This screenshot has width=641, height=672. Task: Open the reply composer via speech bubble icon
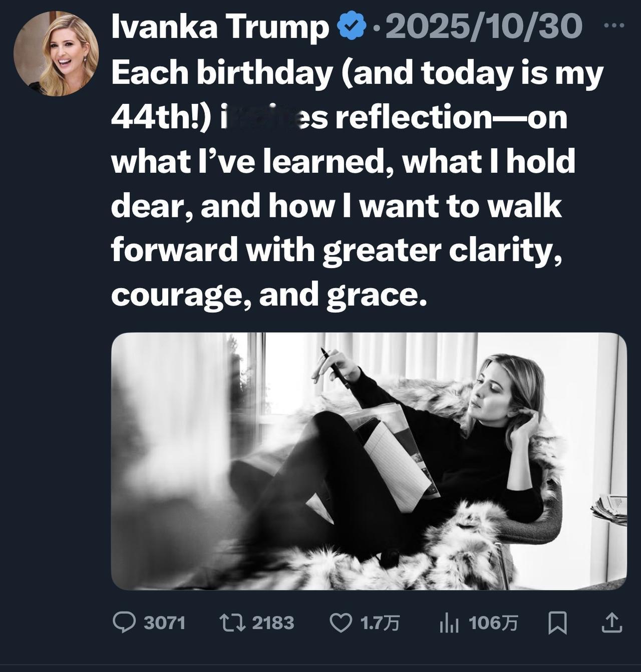(x=124, y=622)
